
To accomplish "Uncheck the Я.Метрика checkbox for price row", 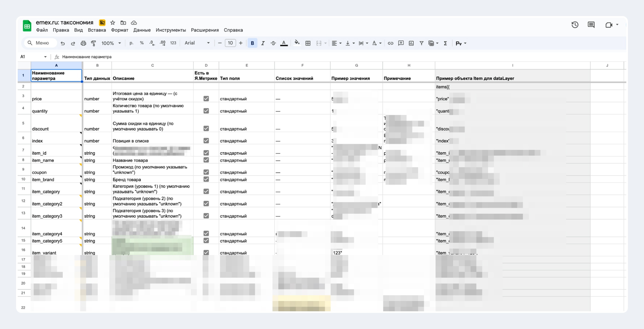I will (206, 98).
